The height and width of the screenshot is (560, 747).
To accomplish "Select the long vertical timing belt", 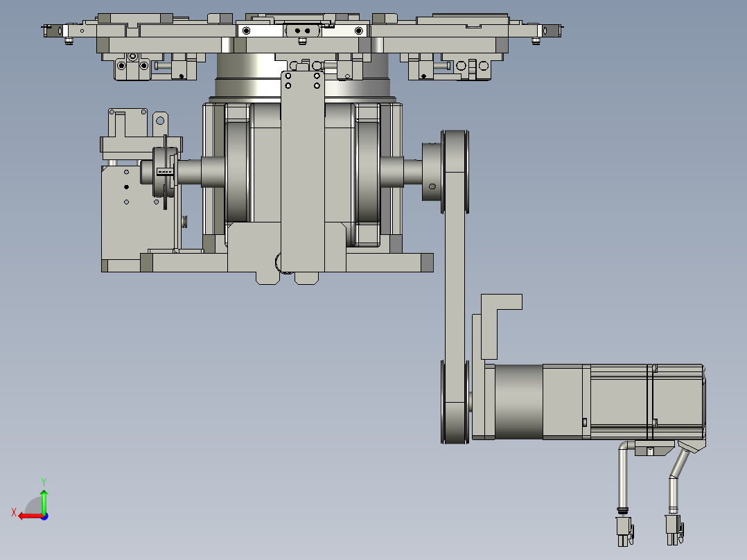I will pyautogui.click(x=455, y=287).
